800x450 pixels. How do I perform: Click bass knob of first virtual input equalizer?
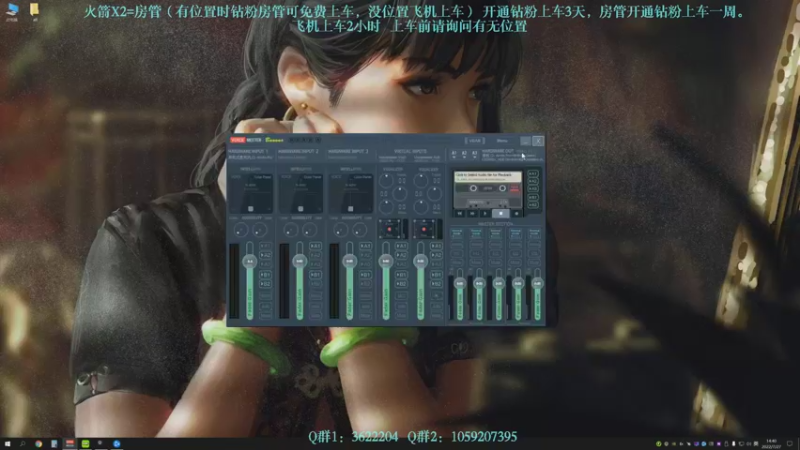386,207
